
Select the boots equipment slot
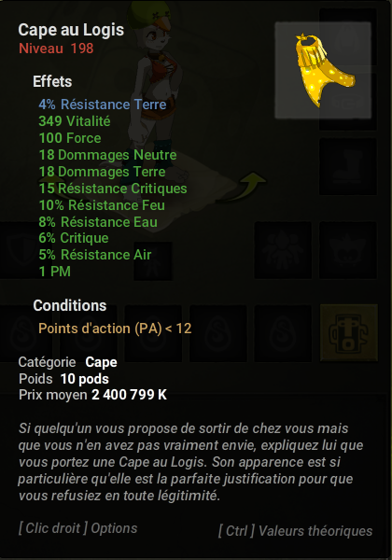click(348, 166)
